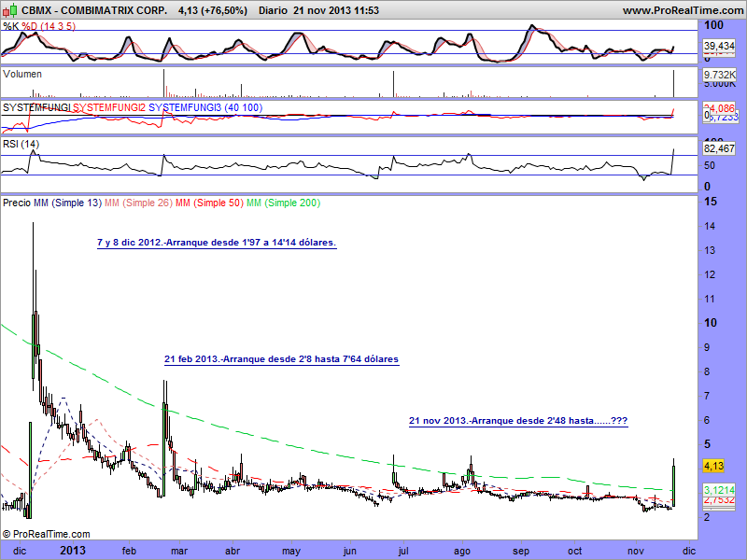The height and width of the screenshot is (560, 747).
Task: Click the nov month on time axis
Action: pyautogui.click(x=636, y=551)
